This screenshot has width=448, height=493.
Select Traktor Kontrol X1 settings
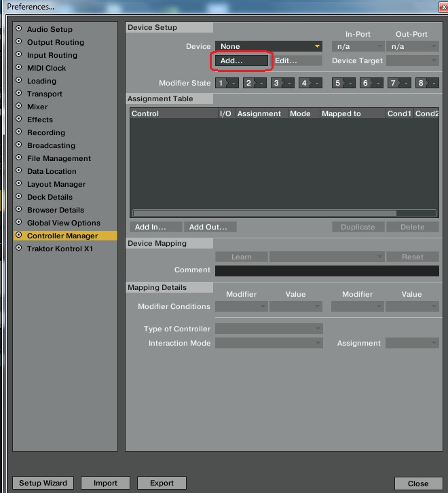coord(60,249)
